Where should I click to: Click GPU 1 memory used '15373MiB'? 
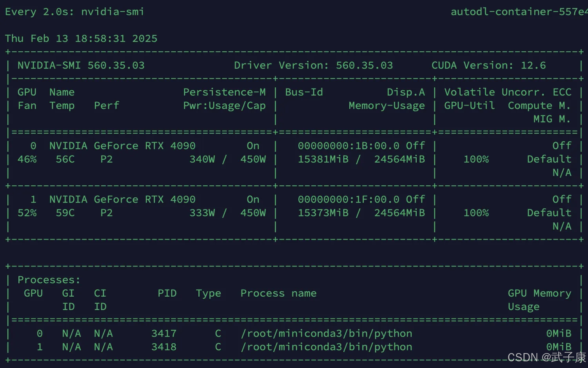point(323,213)
